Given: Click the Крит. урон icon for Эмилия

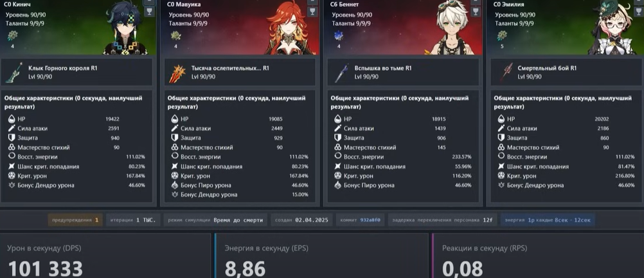Looking at the screenshot, I should (x=501, y=176).
